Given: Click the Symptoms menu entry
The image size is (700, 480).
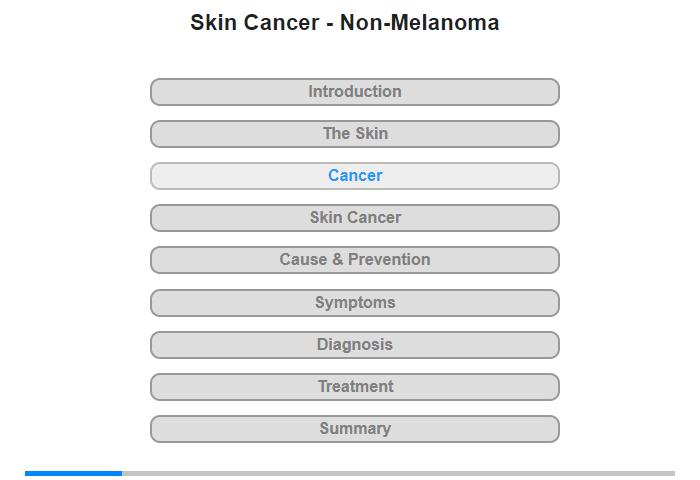Looking at the screenshot, I should [x=355, y=303].
